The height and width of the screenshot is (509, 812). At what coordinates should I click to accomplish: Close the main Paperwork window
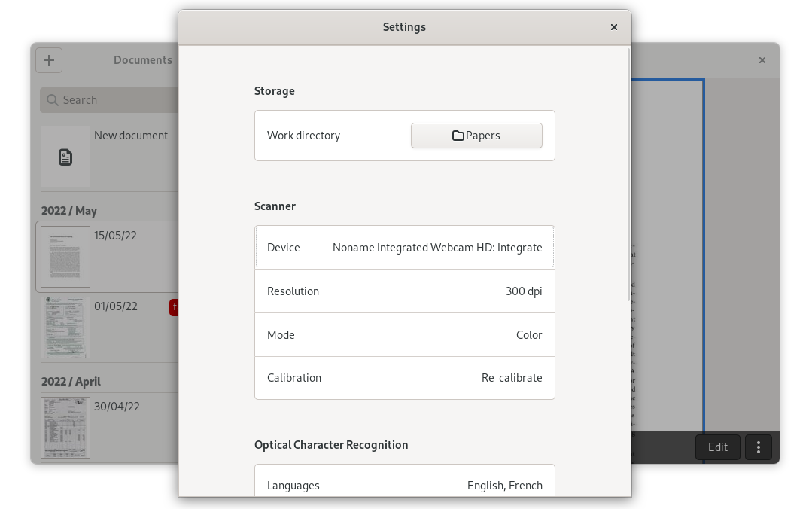click(x=762, y=60)
